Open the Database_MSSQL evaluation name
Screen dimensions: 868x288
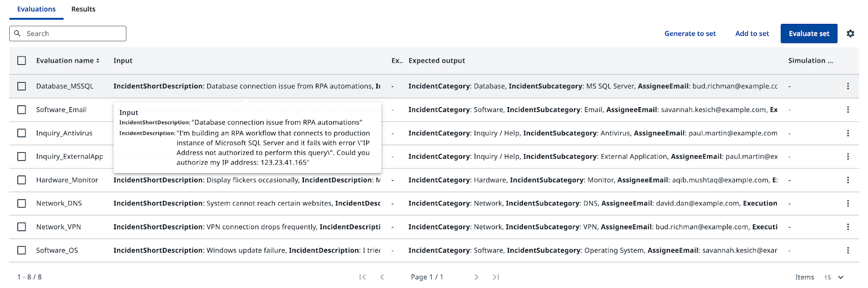(65, 86)
